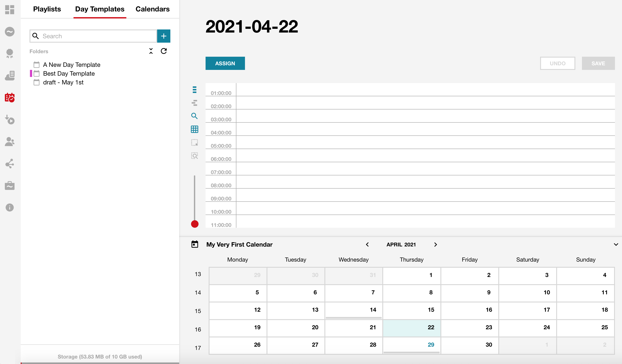Click the staggered lines view icon
This screenshot has height=364, width=622.
195,103
